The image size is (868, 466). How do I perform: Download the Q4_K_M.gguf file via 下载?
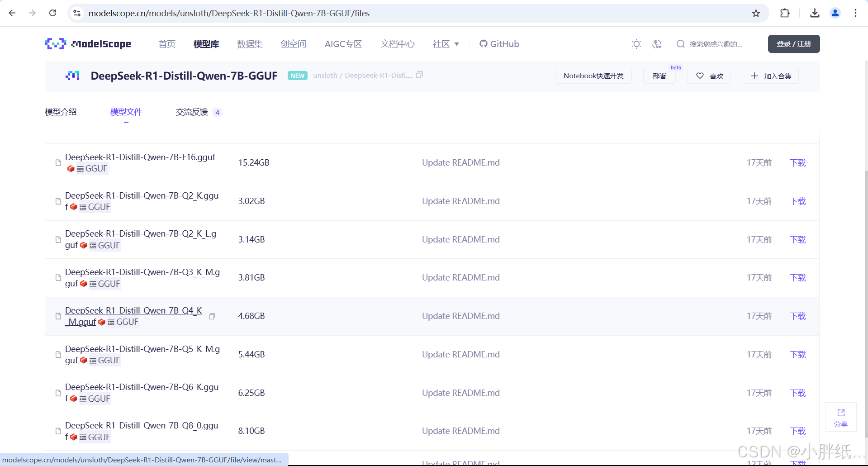coord(798,316)
